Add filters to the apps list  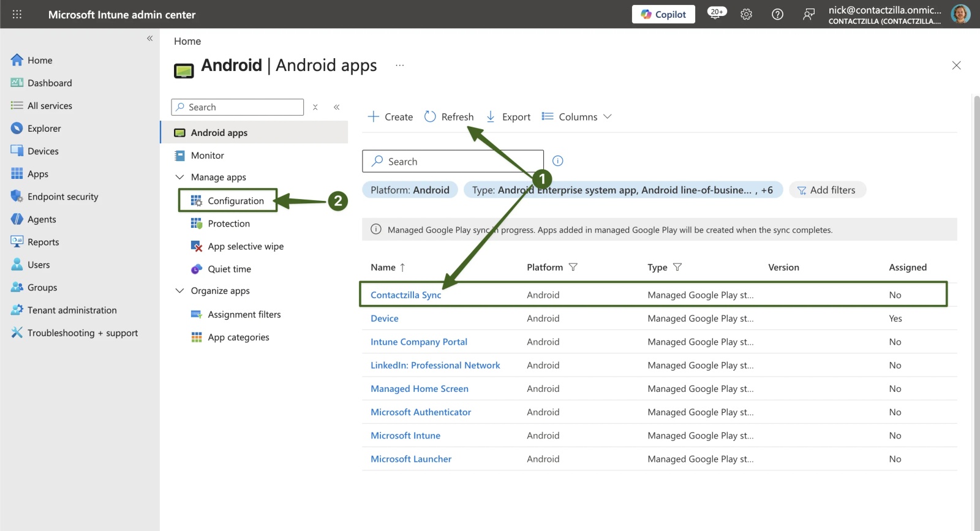pos(827,190)
